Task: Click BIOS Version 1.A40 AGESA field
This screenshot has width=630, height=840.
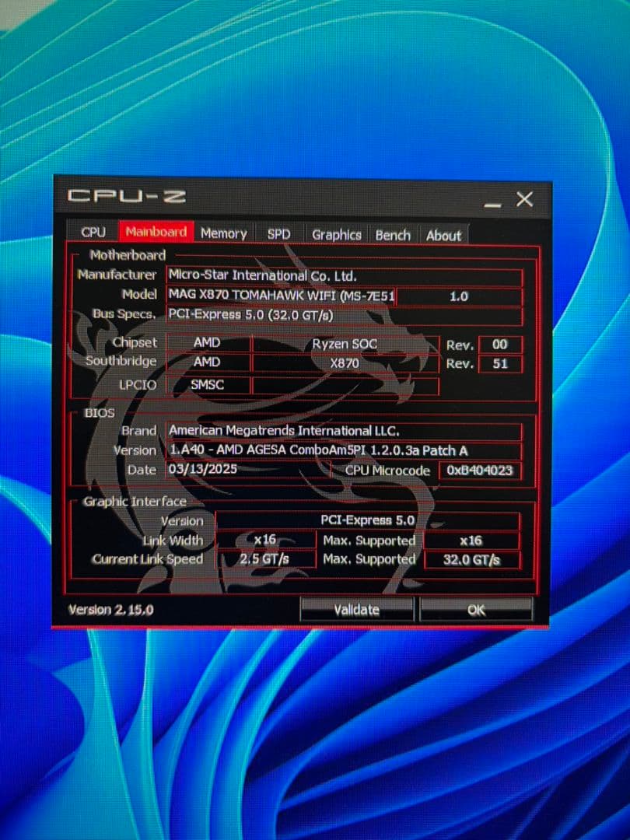Action: click(344, 450)
